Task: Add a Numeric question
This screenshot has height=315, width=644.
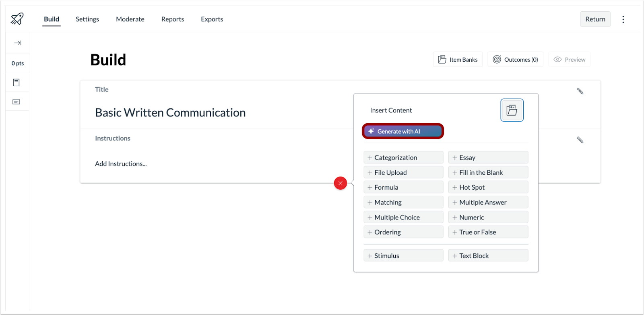Action: 488,217
